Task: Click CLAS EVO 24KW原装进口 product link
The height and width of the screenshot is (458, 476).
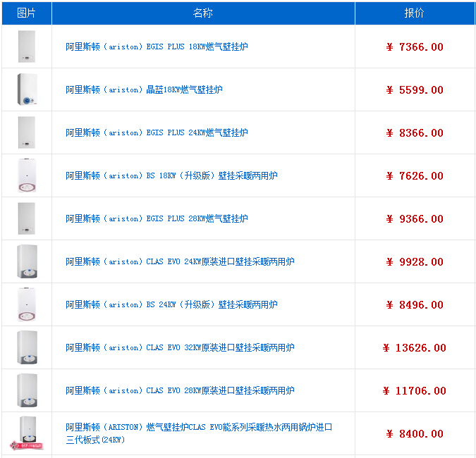Action: [180, 262]
